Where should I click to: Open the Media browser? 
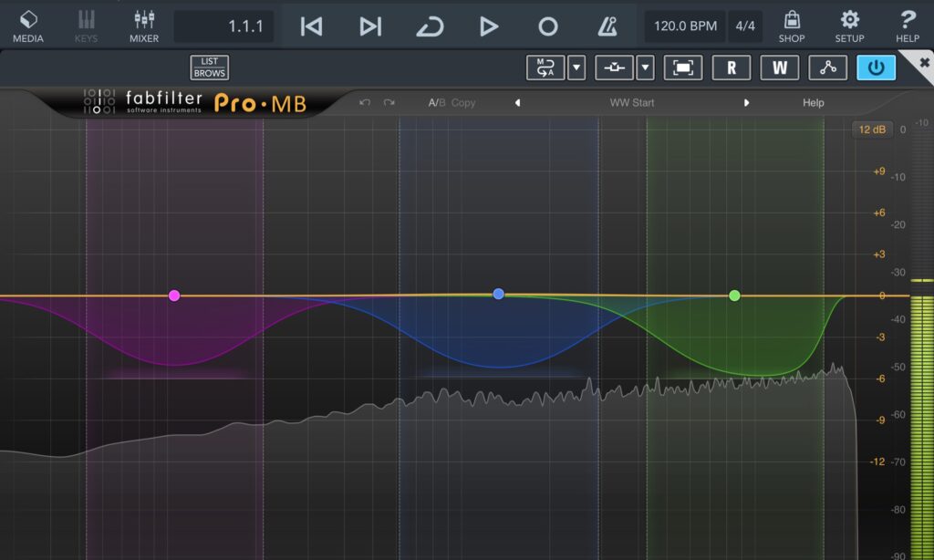click(29, 26)
